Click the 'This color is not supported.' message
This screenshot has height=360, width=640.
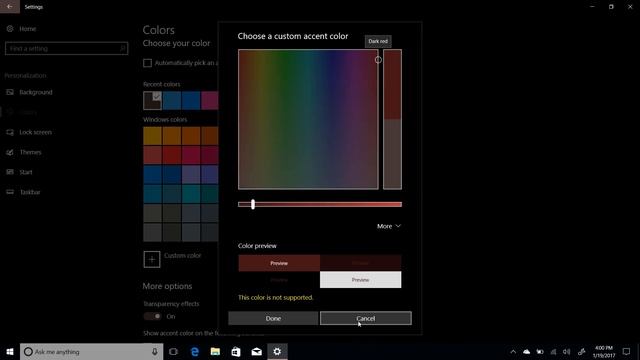pos(276,298)
